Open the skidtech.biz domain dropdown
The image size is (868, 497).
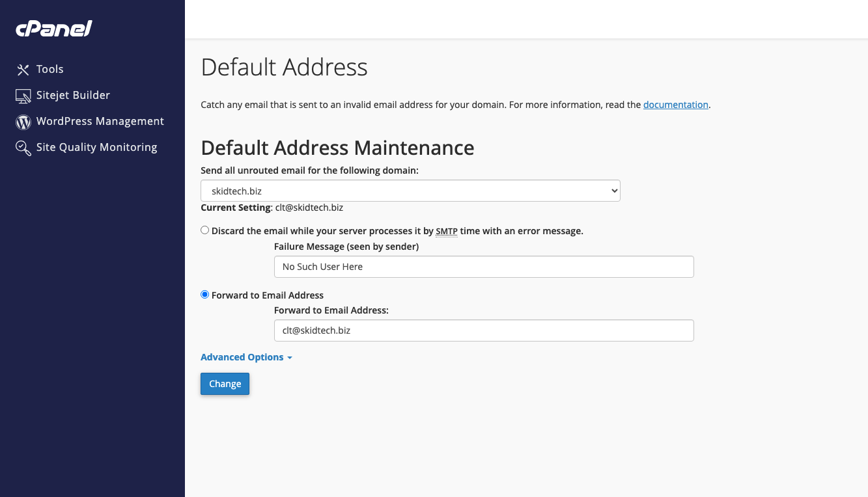click(410, 191)
